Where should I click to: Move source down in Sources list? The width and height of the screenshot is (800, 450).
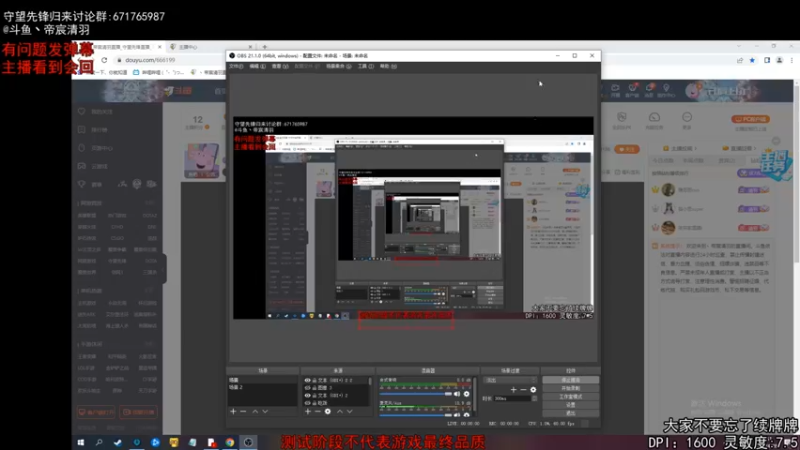(349, 411)
